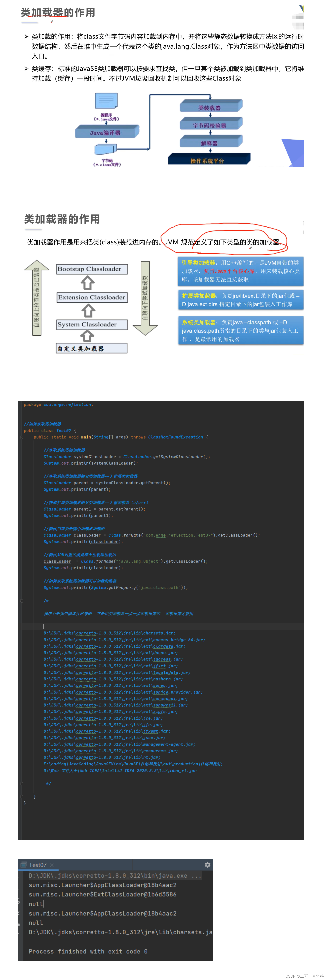The image size is (327, 980).
Task: Collapse the main method fold marker
Action: pyautogui.click(x=22, y=437)
